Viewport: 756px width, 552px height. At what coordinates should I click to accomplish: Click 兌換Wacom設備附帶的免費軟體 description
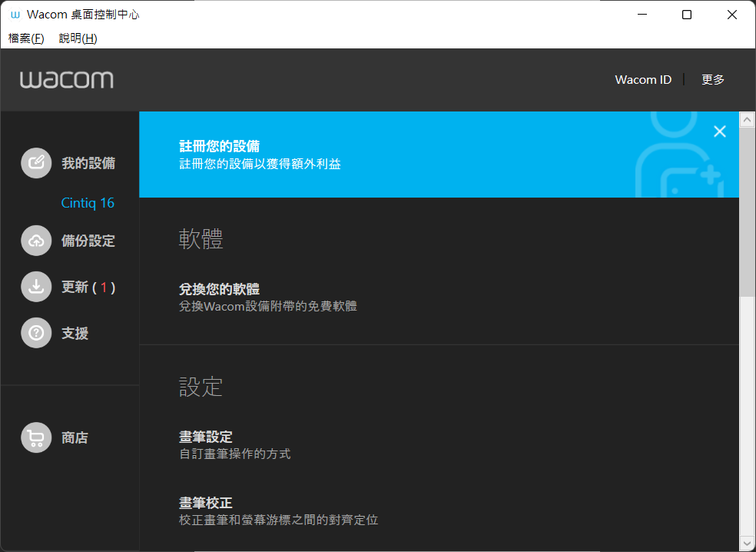pyautogui.click(x=268, y=306)
